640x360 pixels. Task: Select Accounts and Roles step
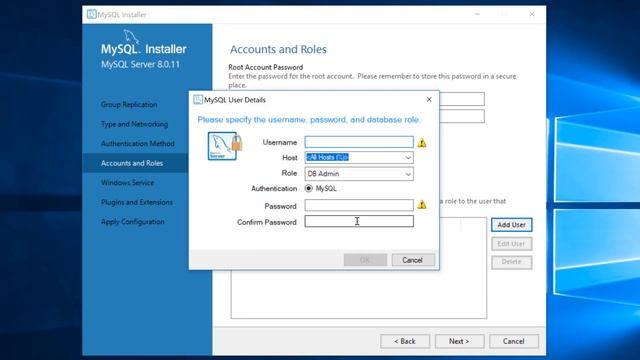pyautogui.click(x=132, y=163)
